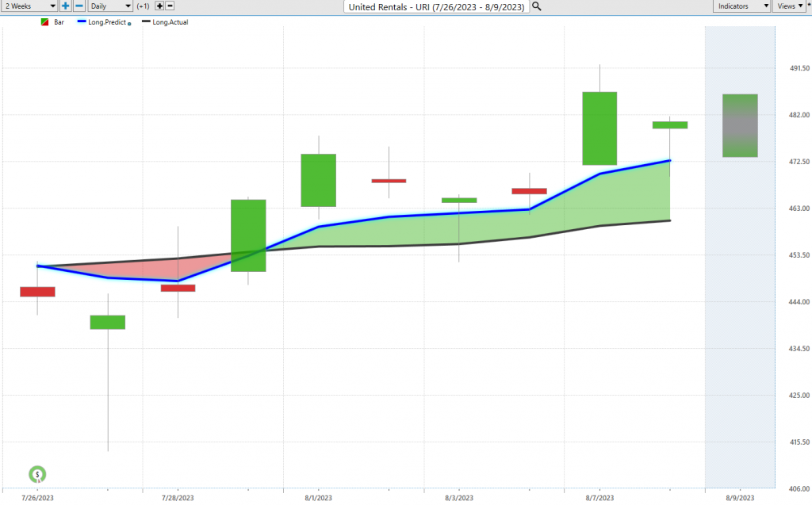
Task: Click the 425.00 price axis label
Action: pos(799,395)
